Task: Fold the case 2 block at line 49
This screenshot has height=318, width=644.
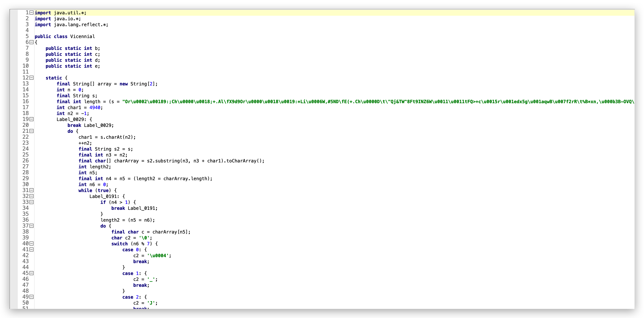Action: (x=31, y=297)
